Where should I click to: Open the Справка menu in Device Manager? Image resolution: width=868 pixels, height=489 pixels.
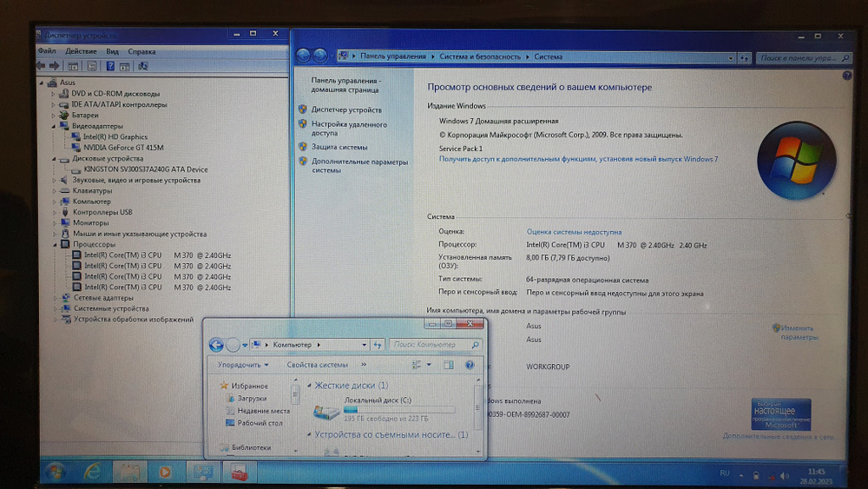141,51
